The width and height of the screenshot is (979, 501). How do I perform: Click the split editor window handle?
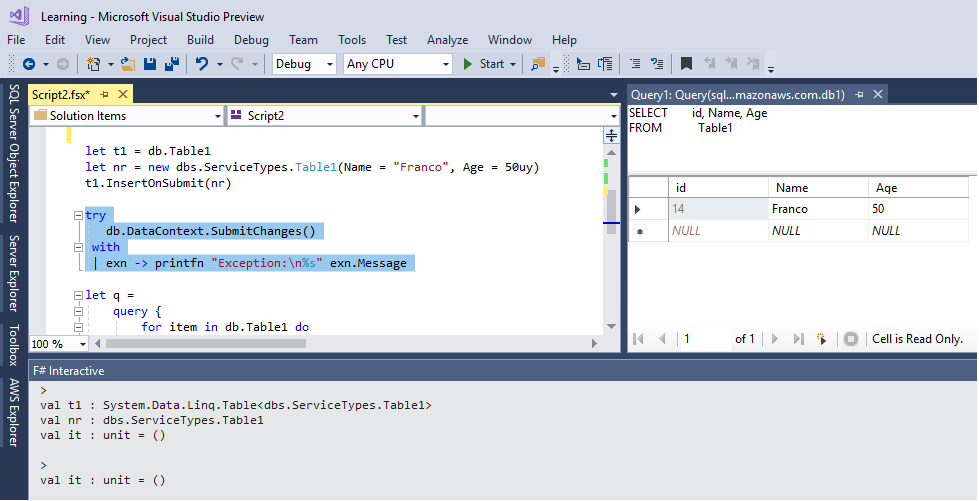pyautogui.click(x=611, y=135)
